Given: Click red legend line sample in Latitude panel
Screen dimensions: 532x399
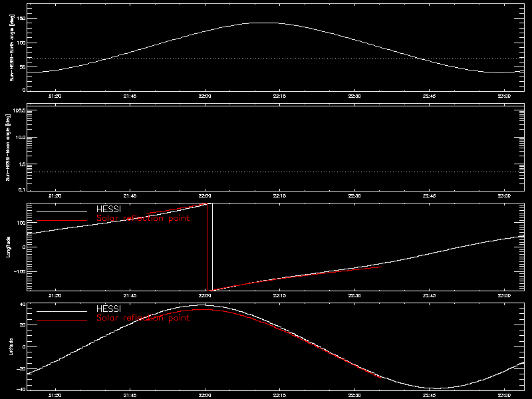Looking at the screenshot, I should tap(62, 321).
